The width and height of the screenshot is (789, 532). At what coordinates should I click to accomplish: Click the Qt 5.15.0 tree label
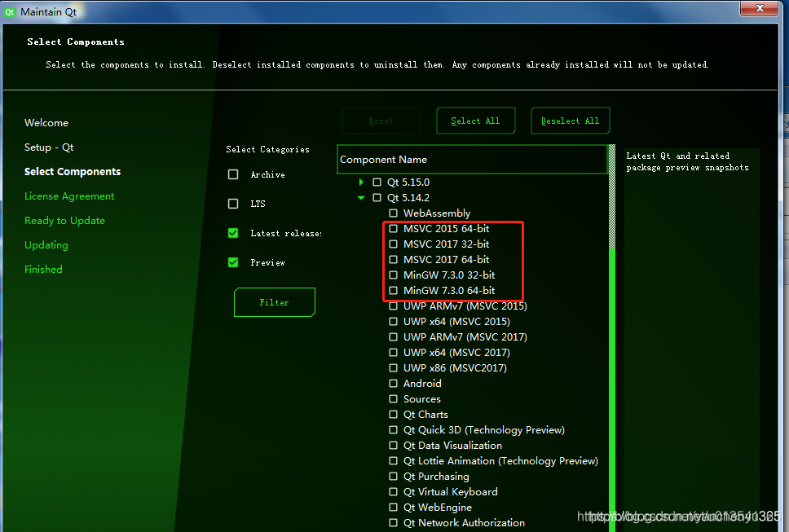click(x=408, y=182)
